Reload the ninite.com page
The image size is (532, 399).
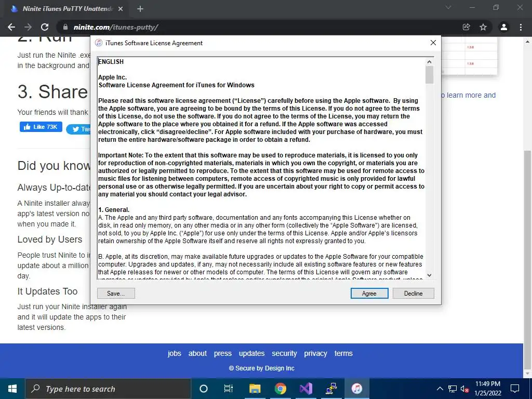point(45,27)
